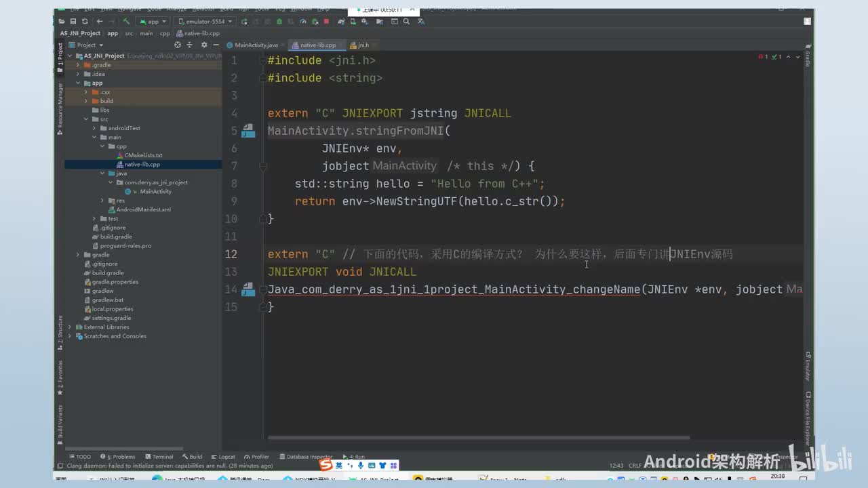
Task: Expand the .gradle folder
Action: [78, 65]
